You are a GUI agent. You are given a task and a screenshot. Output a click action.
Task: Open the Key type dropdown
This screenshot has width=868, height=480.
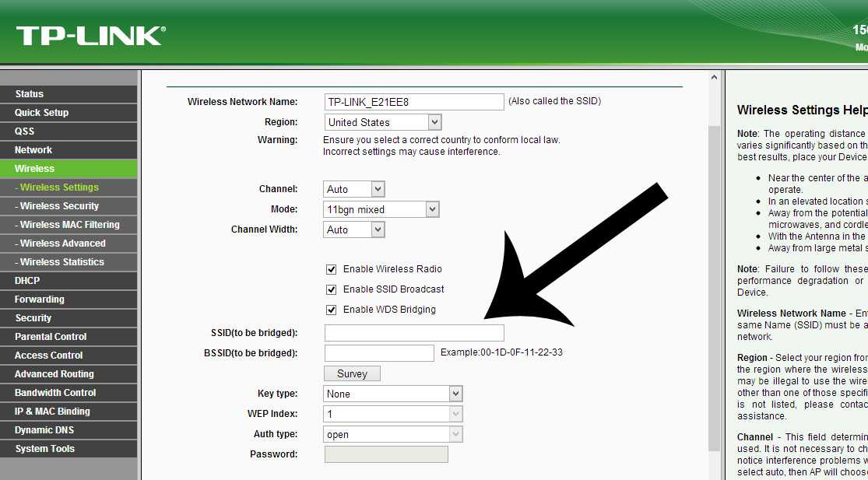[392, 394]
